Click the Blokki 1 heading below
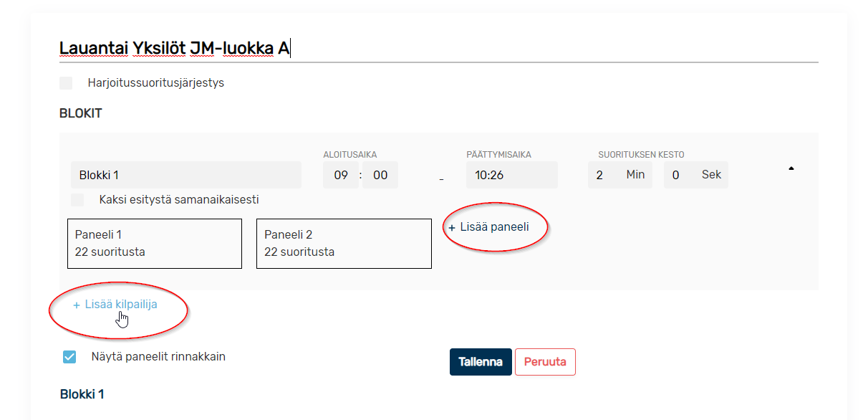The height and width of the screenshot is (420, 868). point(82,394)
